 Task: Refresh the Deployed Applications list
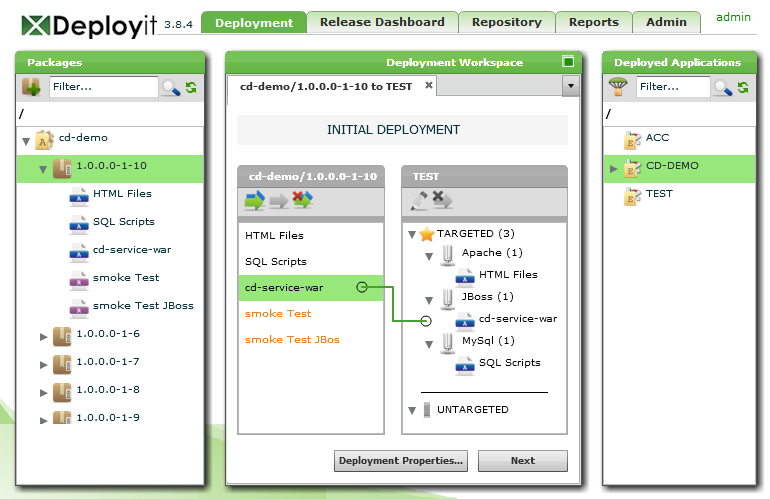point(744,88)
